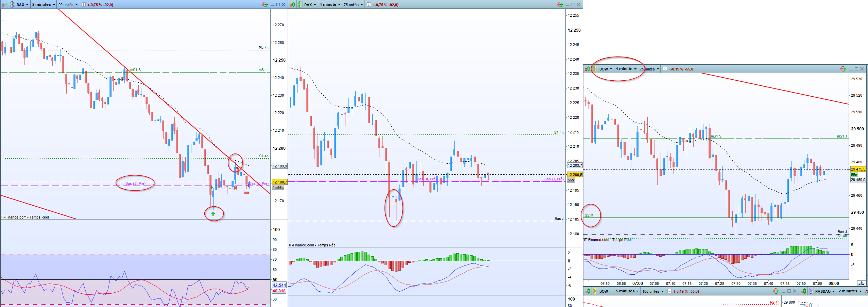Open info icon in DOW 5 minutes window
Image resolution: width=868 pixels, height=307 pixels.
669,291
